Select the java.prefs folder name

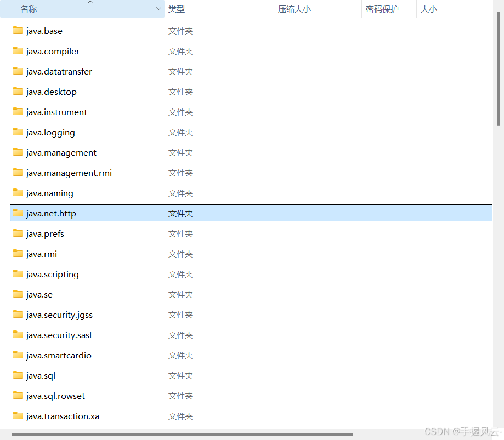click(x=45, y=233)
